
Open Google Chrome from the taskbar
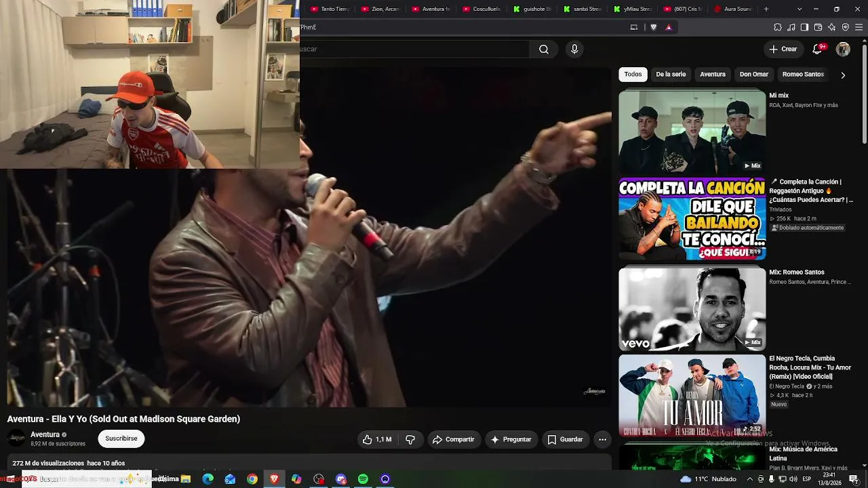[x=252, y=479]
